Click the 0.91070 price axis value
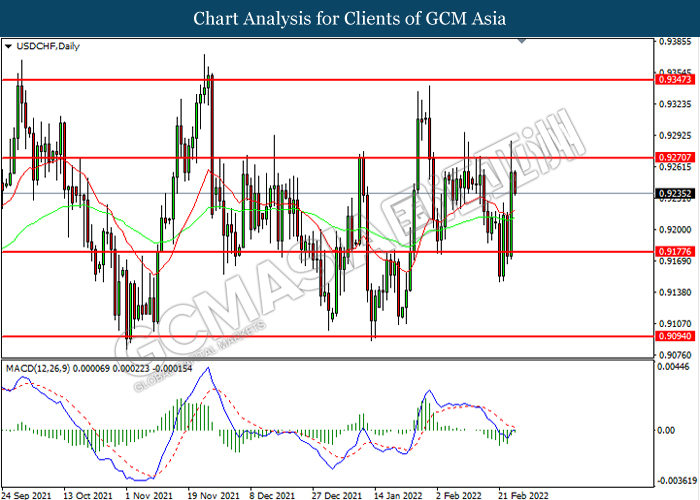The height and width of the screenshot is (500, 700). [675, 323]
